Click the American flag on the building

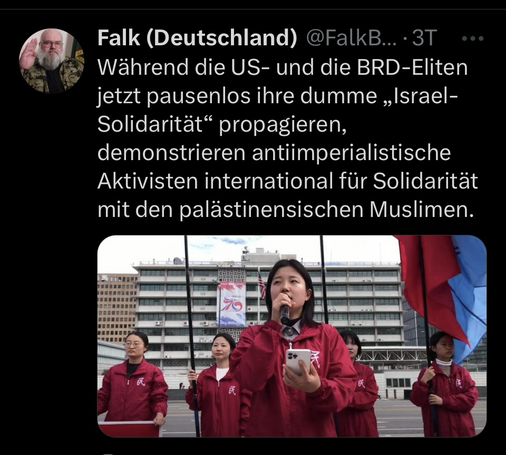pos(262,285)
